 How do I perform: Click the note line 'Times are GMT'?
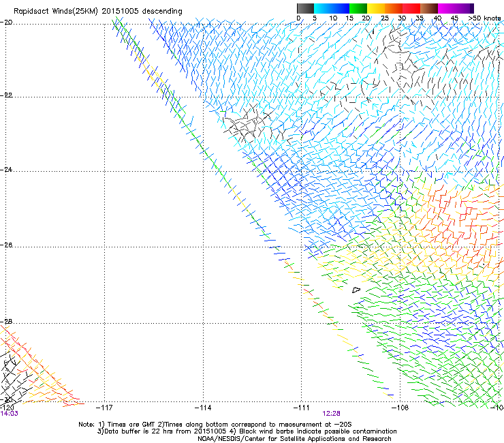click(131, 425)
